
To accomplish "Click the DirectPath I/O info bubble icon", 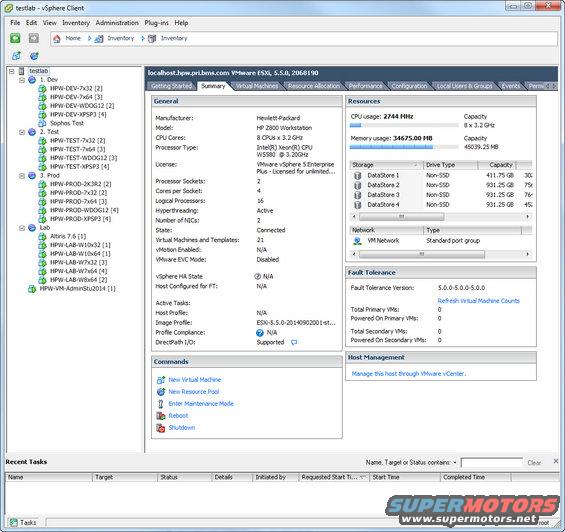I will (294, 342).
